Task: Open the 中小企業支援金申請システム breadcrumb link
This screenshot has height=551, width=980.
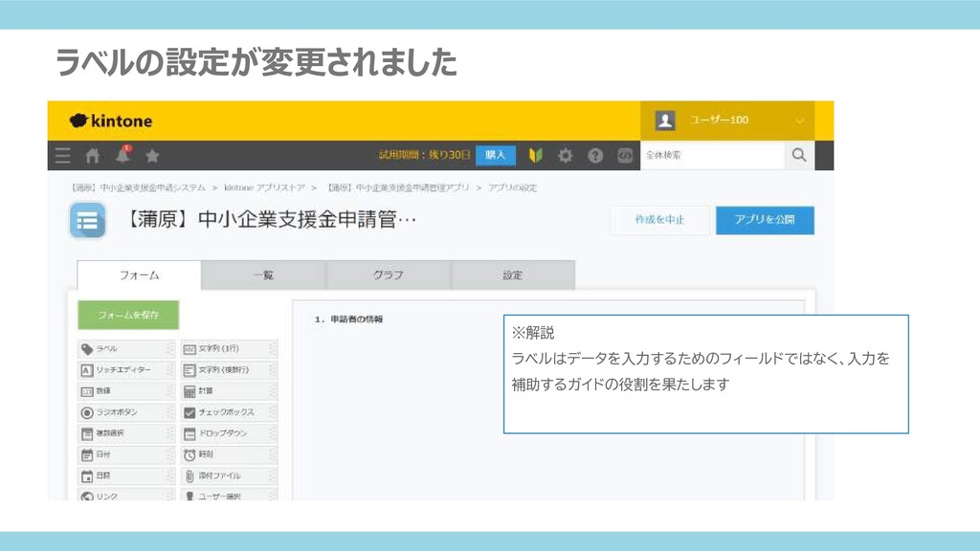Action: [138, 187]
